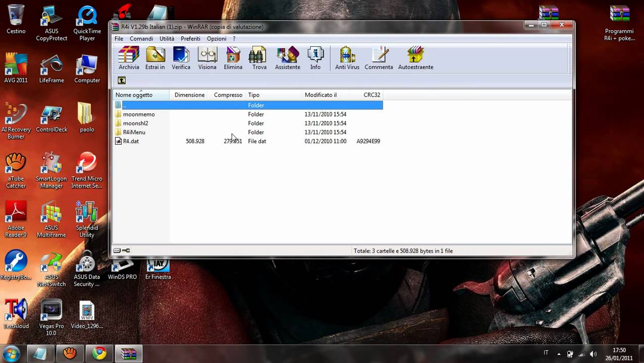
Task: Sort by Tipo column header
Action: (274, 95)
